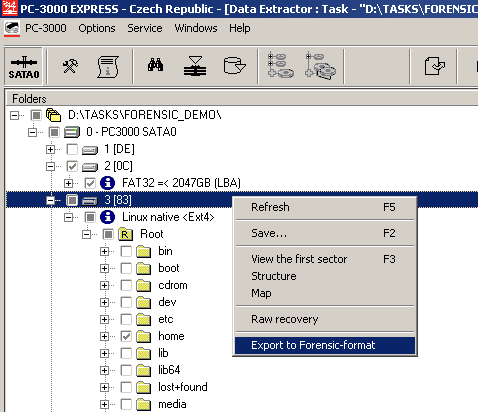478x412 pixels.
Task: Select the lib folder row
Action: (163, 353)
